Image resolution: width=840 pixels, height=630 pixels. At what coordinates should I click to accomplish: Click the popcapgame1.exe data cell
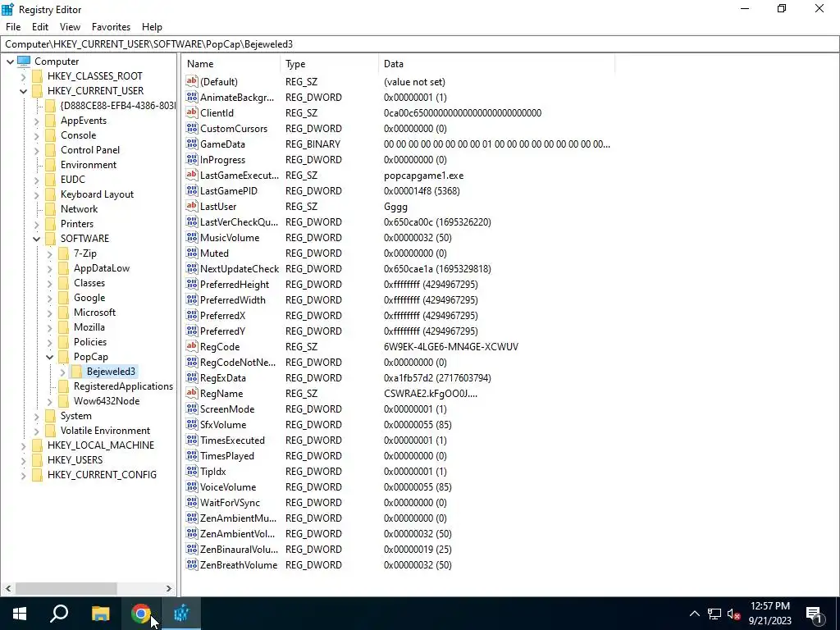[424, 176]
